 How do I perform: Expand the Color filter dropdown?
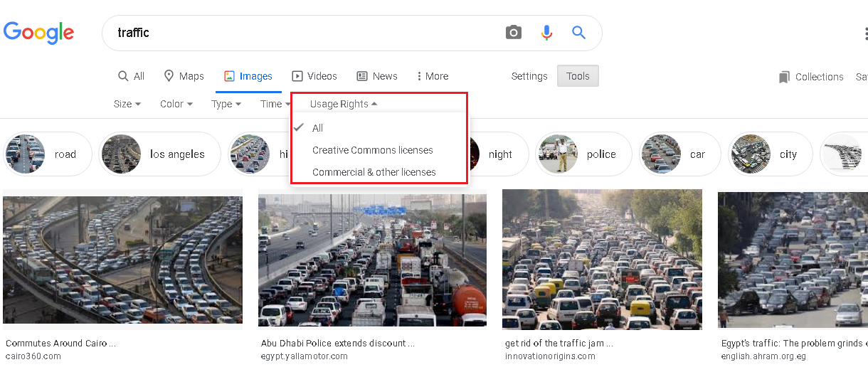tap(176, 104)
